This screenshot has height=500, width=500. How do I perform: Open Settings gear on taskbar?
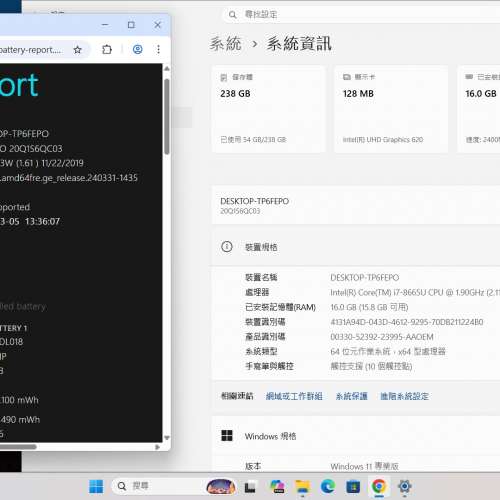click(405, 487)
